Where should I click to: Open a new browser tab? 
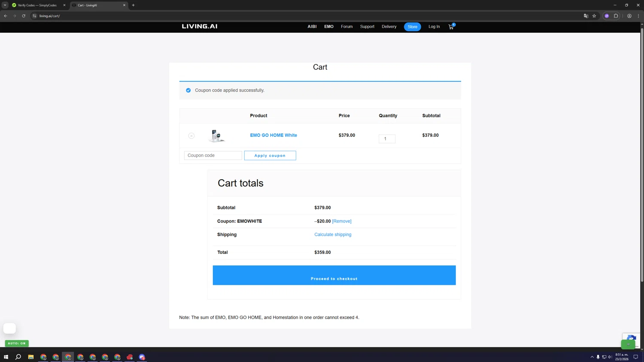tap(133, 5)
